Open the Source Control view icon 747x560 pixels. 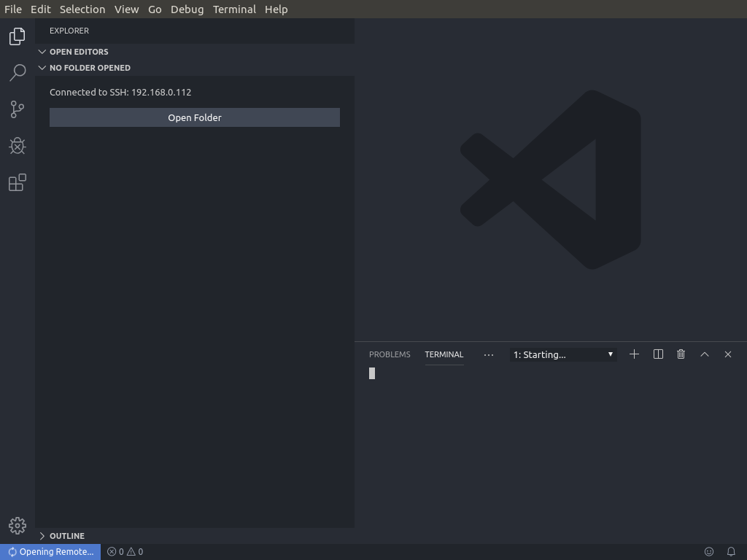click(x=18, y=109)
